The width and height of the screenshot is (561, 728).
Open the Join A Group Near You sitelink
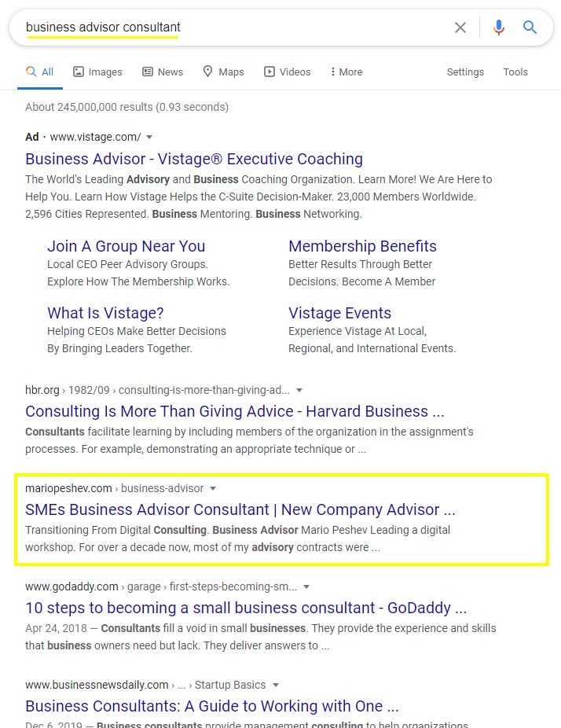[x=126, y=246]
